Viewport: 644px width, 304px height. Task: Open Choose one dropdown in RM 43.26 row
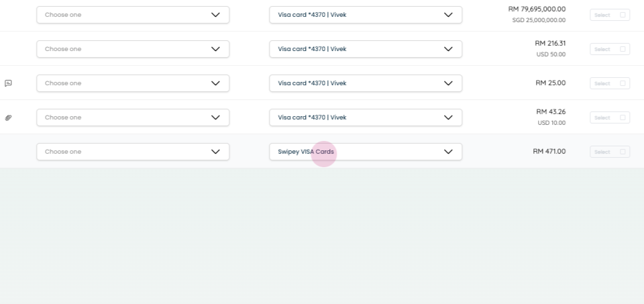pos(133,117)
